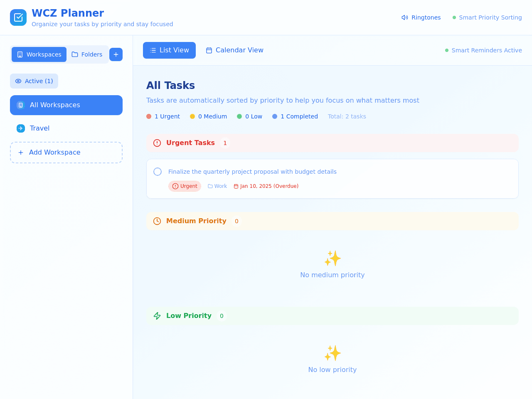The image size is (532, 399).
Task: Click the Smart Priority Sorting label
Action: point(490,17)
